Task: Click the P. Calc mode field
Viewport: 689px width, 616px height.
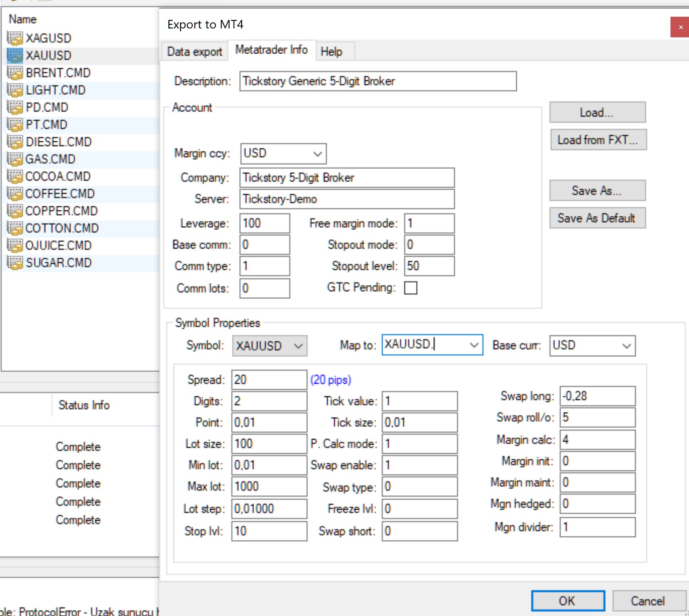Action: tap(420, 444)
